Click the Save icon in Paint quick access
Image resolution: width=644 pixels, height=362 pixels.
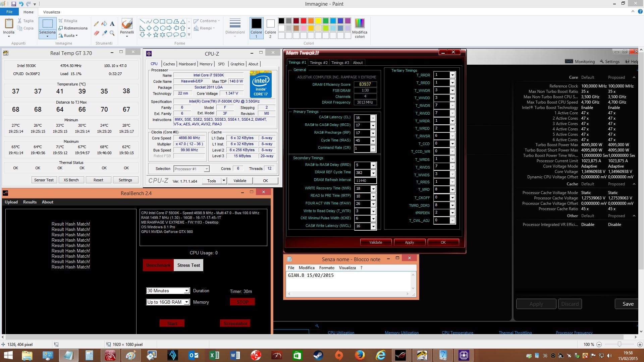pyautogui.click(x=14, y=4)
